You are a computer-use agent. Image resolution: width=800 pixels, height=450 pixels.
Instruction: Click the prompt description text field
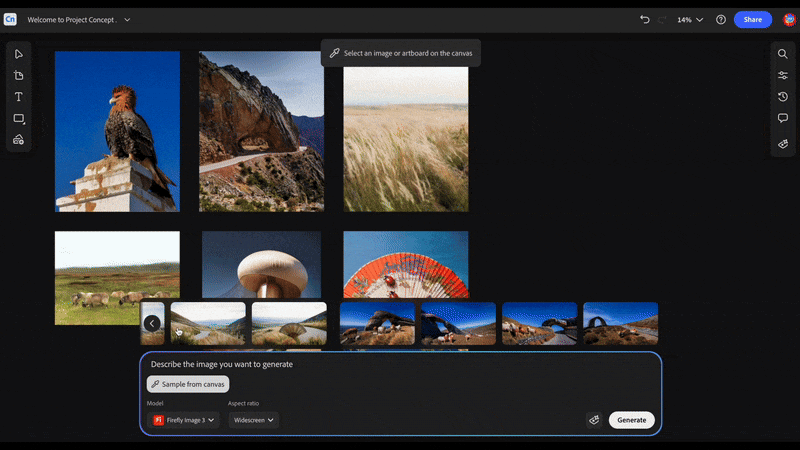pyautogui.click(x=400, y=364)
